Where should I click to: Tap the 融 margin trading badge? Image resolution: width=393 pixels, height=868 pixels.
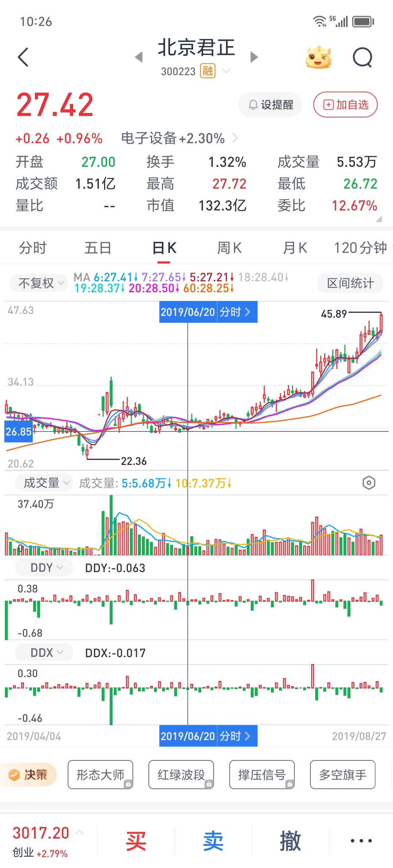[208, 71]
